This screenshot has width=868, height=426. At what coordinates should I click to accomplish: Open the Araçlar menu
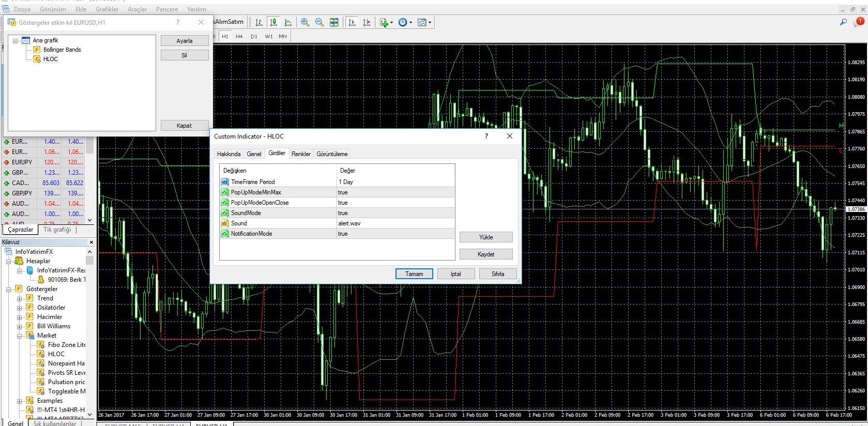point(137,9)
